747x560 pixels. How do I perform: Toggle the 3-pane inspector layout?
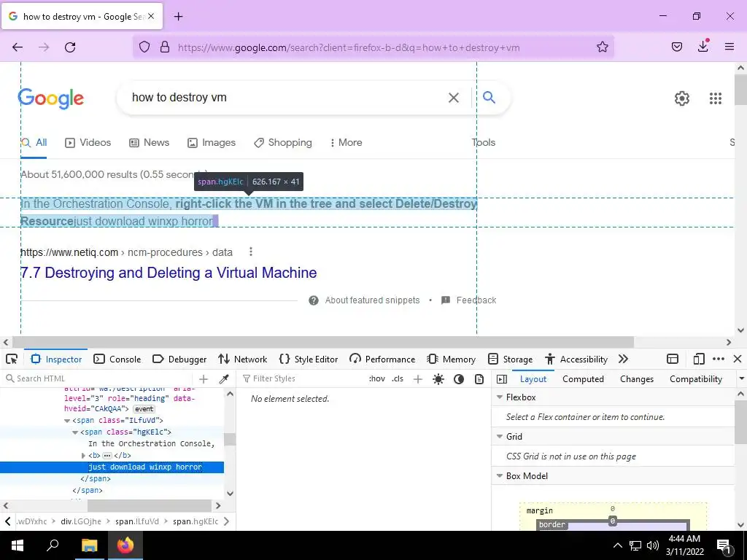[x=502, y=379]
